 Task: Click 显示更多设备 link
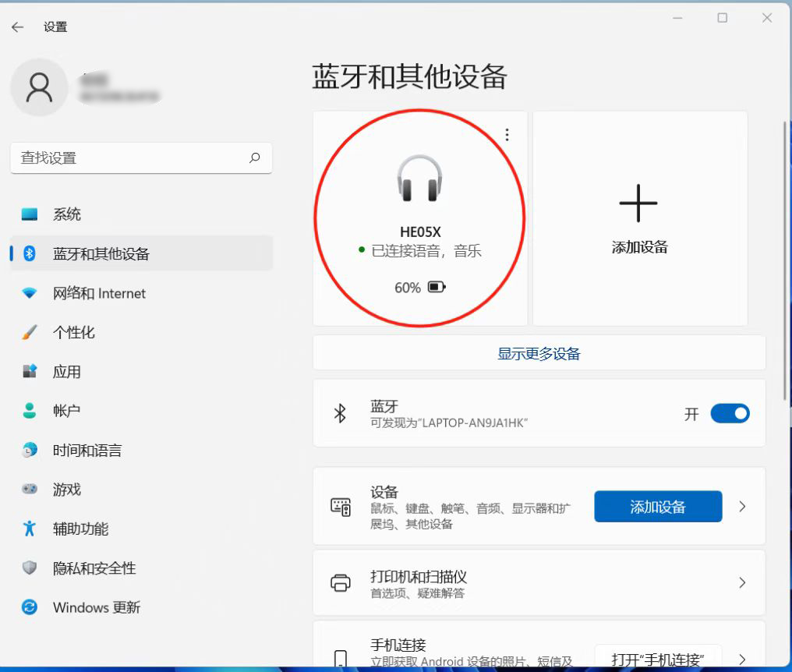(x=539, y=353)
